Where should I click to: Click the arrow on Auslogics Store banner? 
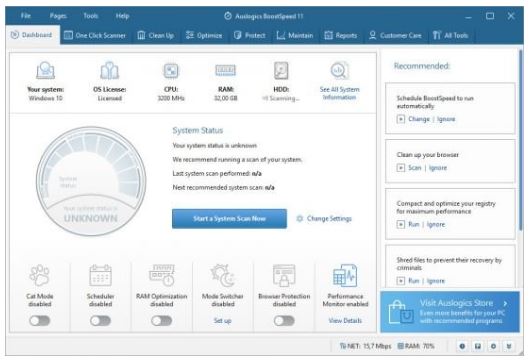click(x=505, y=303)
